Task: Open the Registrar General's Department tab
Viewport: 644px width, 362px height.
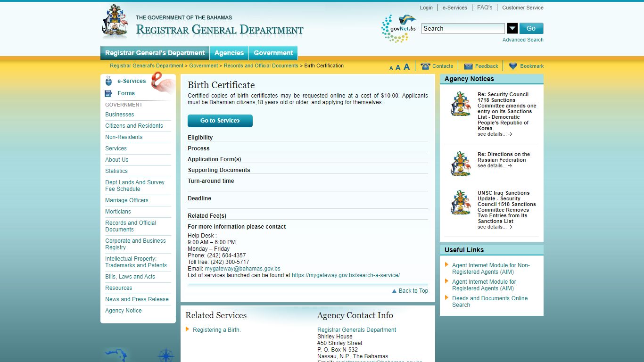Action: 155,53
